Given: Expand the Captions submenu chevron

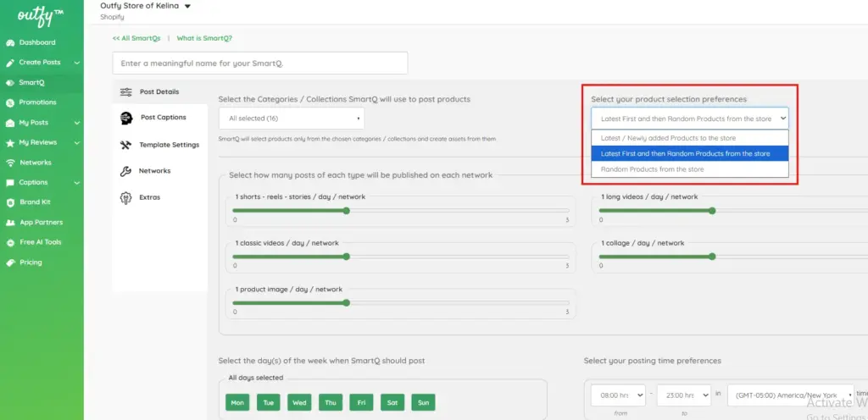Looking at the screenshot, I should click(77, 182).
